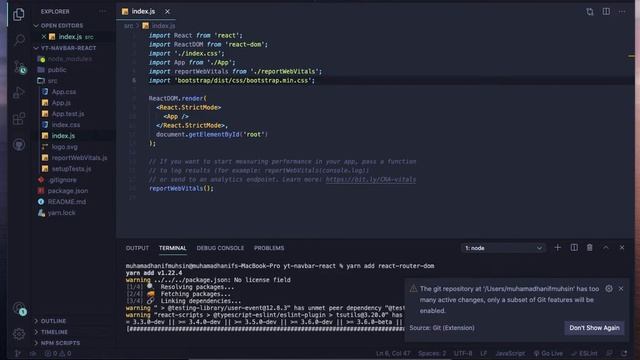The height and width of the screenshot is (360, 640).
Task: Open the Explorer view in activity bar
Action: [18, 15]
